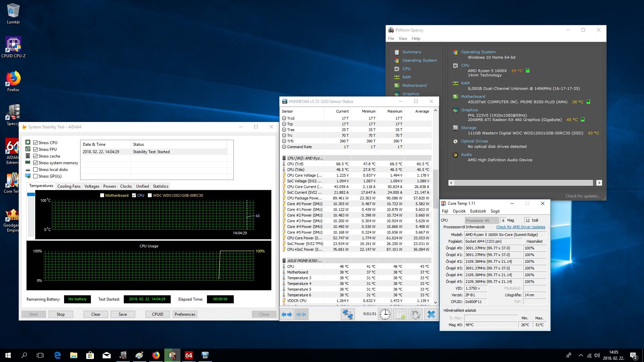Click CPUID CPU-Z desktop icon
Image resolution: width=644 pixels, height=362 pixels.
pos(13,47)
